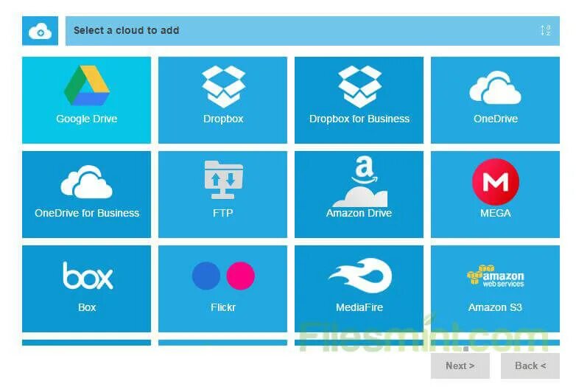This screenshot has width=576, height=392.
Task: Pick the Amazon Drive tile
Action: 359,195
